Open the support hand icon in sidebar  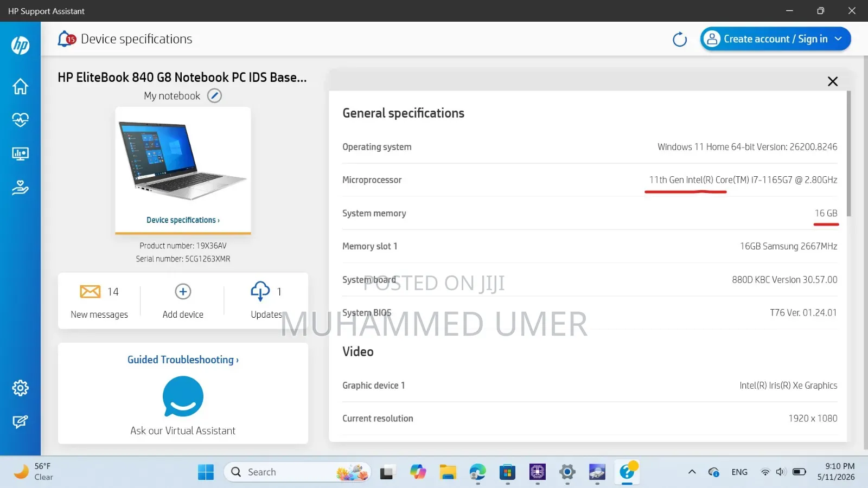point(20,188)
